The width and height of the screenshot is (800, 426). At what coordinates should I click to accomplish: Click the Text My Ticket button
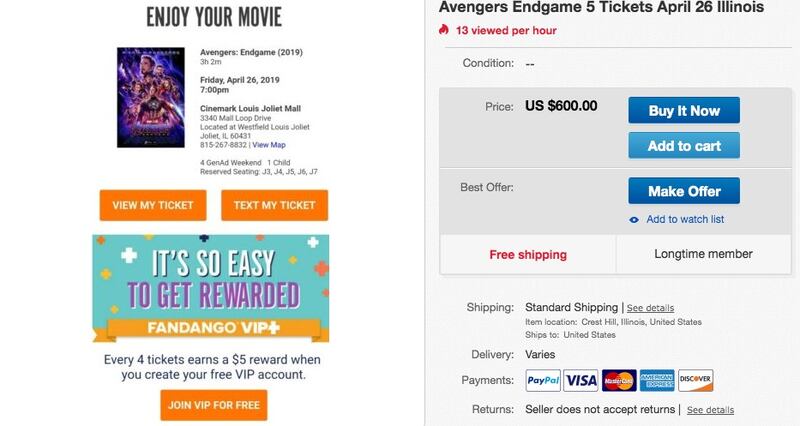pos(274,205)
